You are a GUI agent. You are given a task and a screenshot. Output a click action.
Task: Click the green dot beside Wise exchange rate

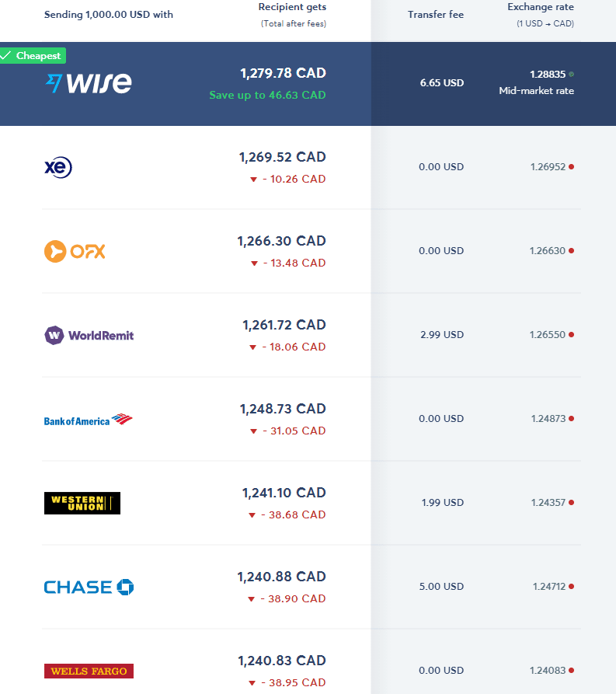click(x=570, y=74)
